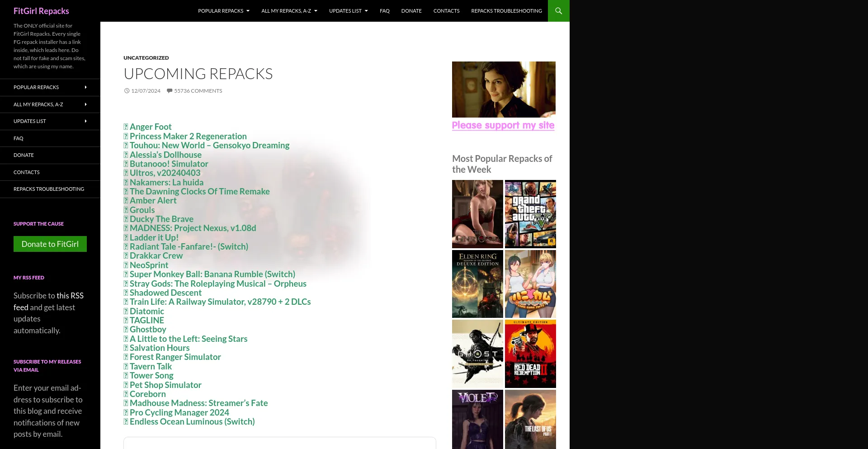Click 'Butanooo! Simulator' entry

pos(169,164)
